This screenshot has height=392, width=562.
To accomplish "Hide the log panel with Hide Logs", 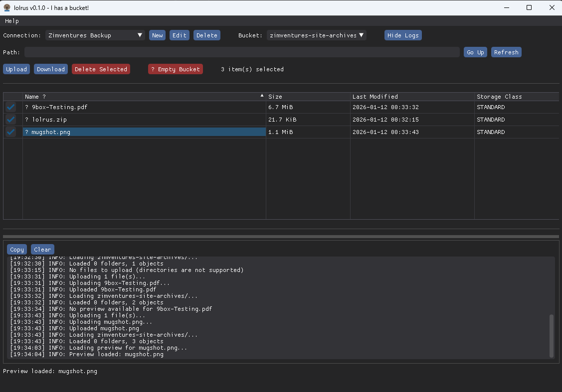I will click(403, 35).
